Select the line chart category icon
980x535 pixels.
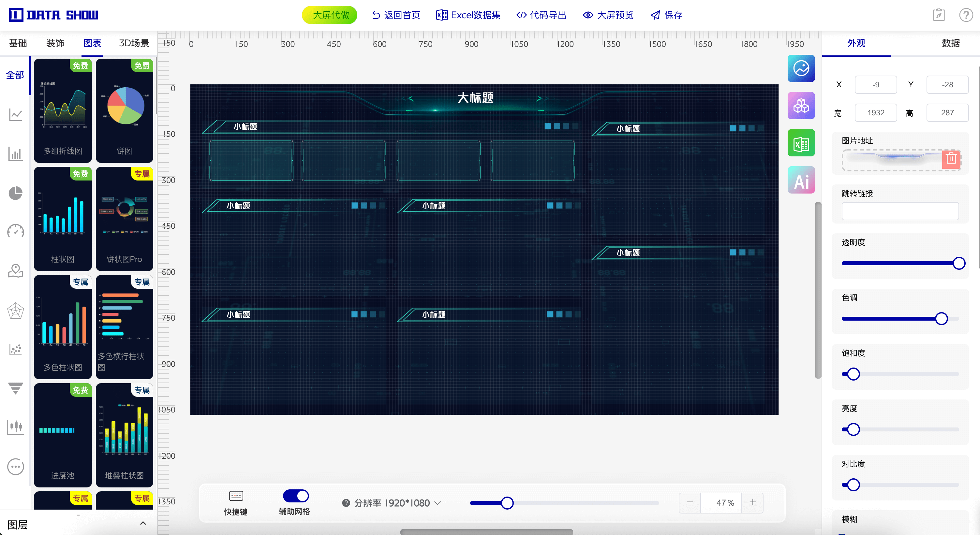click(x=16, y=115)
